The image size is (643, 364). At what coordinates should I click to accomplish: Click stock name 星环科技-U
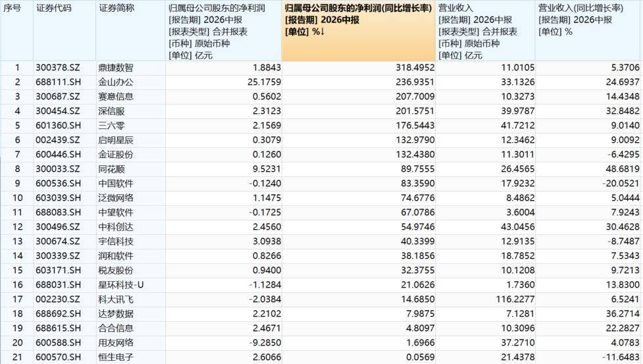tap(121, 285)
